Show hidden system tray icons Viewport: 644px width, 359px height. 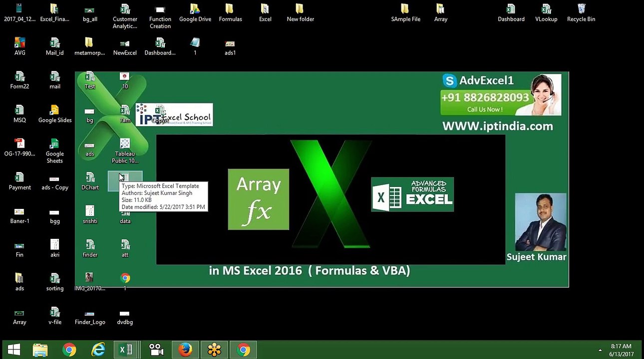click(x=600, y=350)
